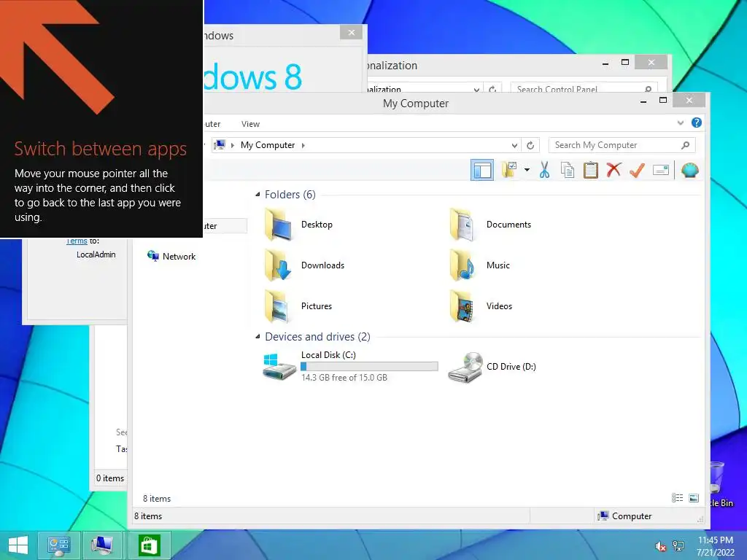Click the muted volume tray icon
Image resolution: width=747 pixels, height=560 pixels.
[660, 545]
